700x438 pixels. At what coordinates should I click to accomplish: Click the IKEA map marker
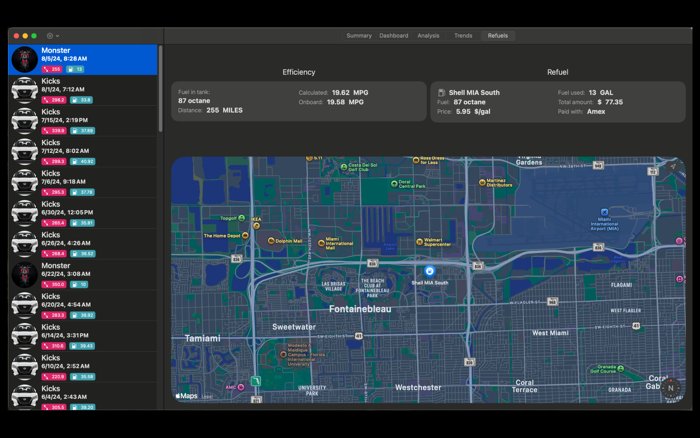(256, 226)
